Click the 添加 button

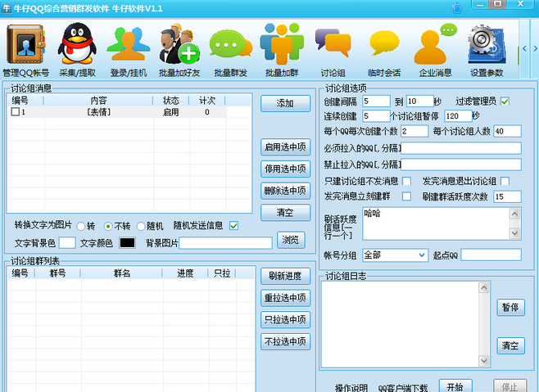pyautogui.click(x=285, y=103)
